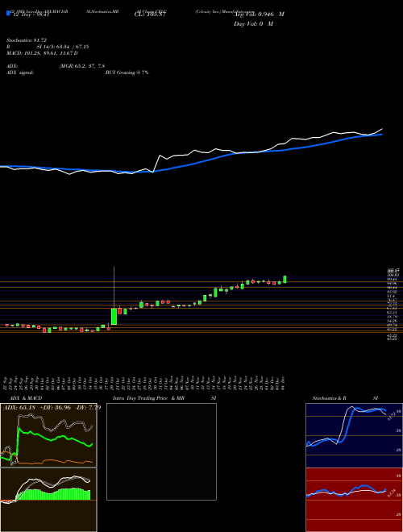This screenshot has width=403, height=532.
Task: Click the empty intraday trading price chart box
Action: [161, 451]
